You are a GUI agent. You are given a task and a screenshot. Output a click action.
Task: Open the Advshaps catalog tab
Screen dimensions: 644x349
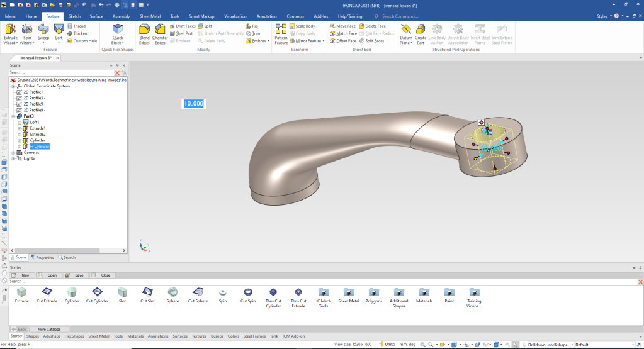coord(50,336)
